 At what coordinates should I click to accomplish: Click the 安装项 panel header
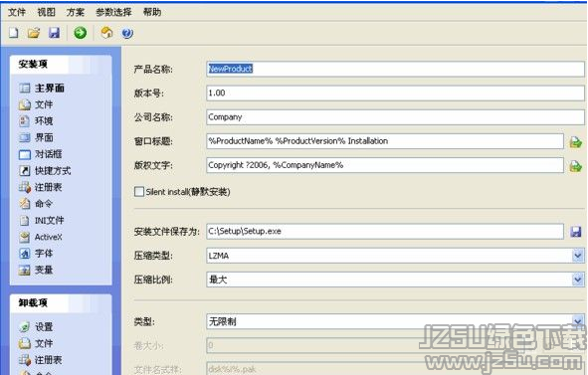tap(61, 65)
